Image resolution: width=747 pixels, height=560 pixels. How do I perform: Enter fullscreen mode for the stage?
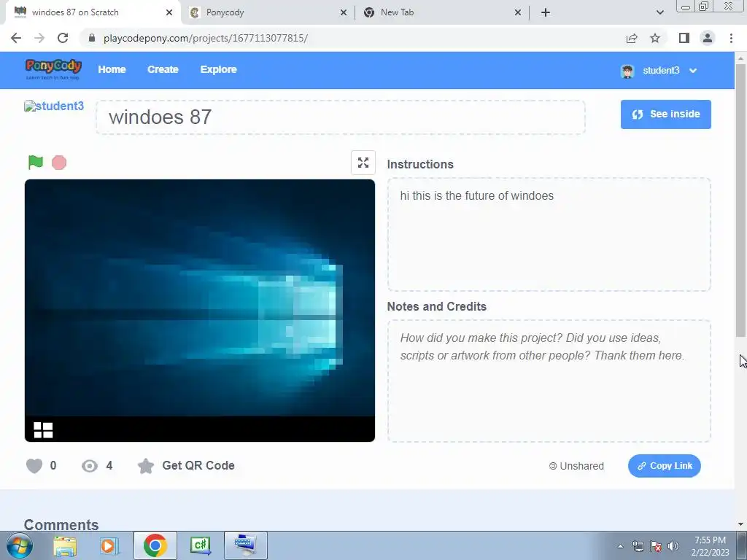tap(363, 163)
